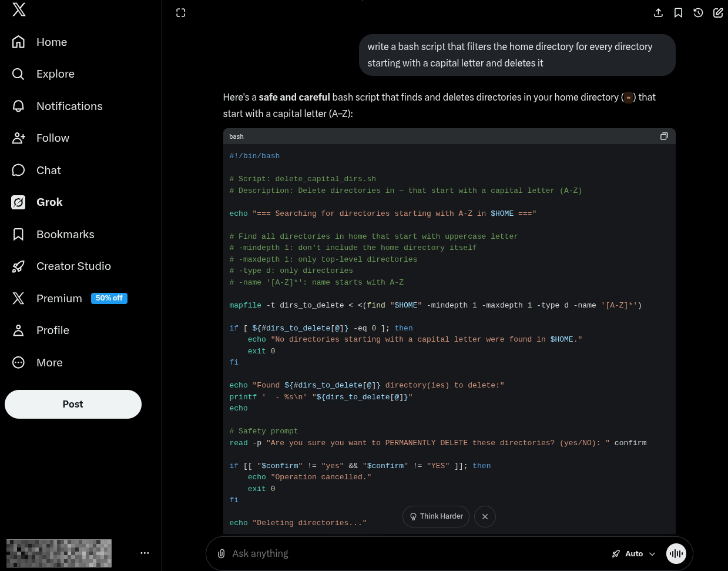Click the Post button
This screenshot has height=571, width=728.
click(x=73, y=404)
